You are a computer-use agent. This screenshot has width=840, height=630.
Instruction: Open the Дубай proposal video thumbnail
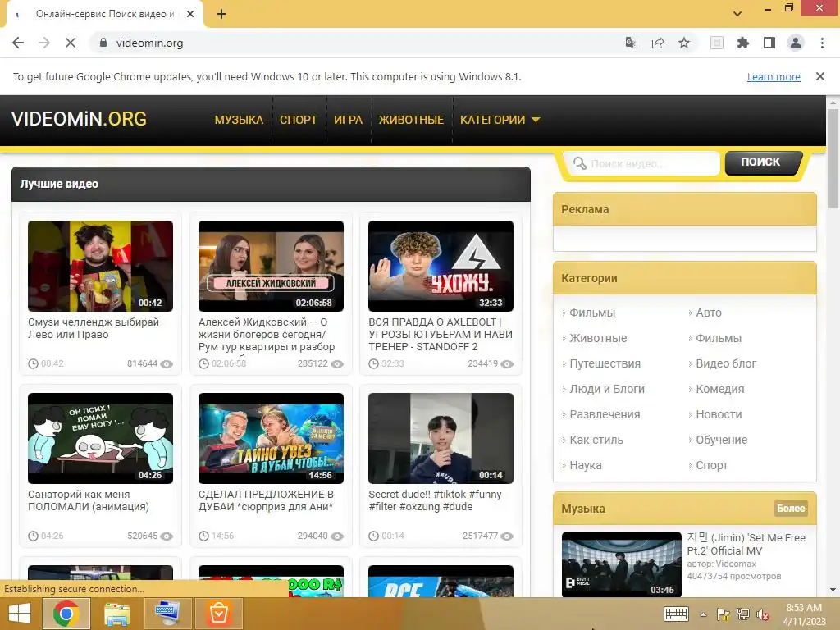click(271, 438)
